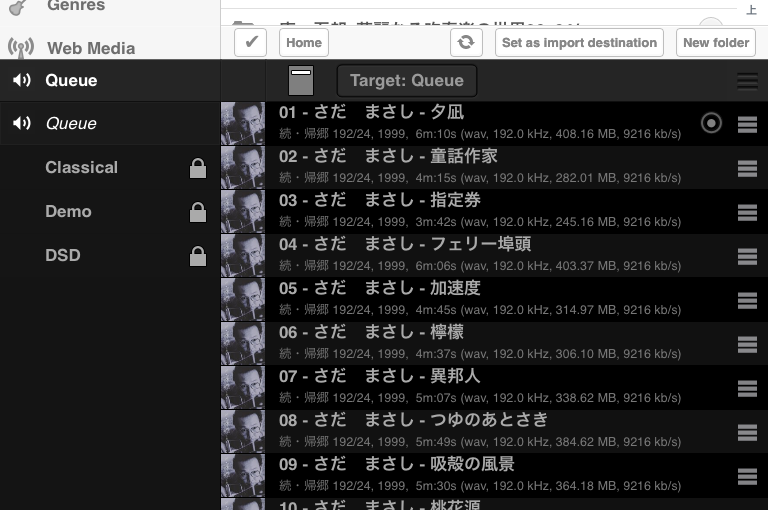Click album art thumbnail of track 08
The width and height of the screenshot is (768, 510).
tap(243, 432)
